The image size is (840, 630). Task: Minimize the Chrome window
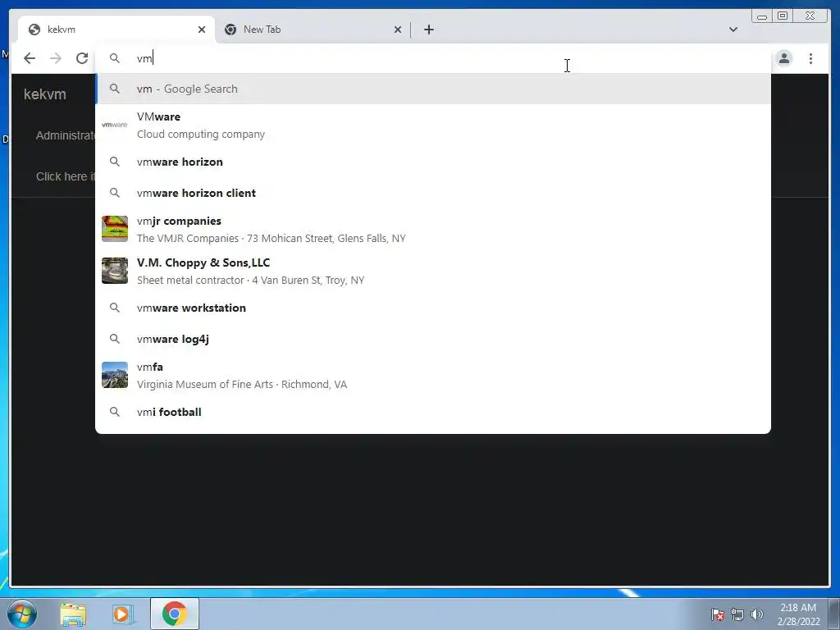(762, 16)
